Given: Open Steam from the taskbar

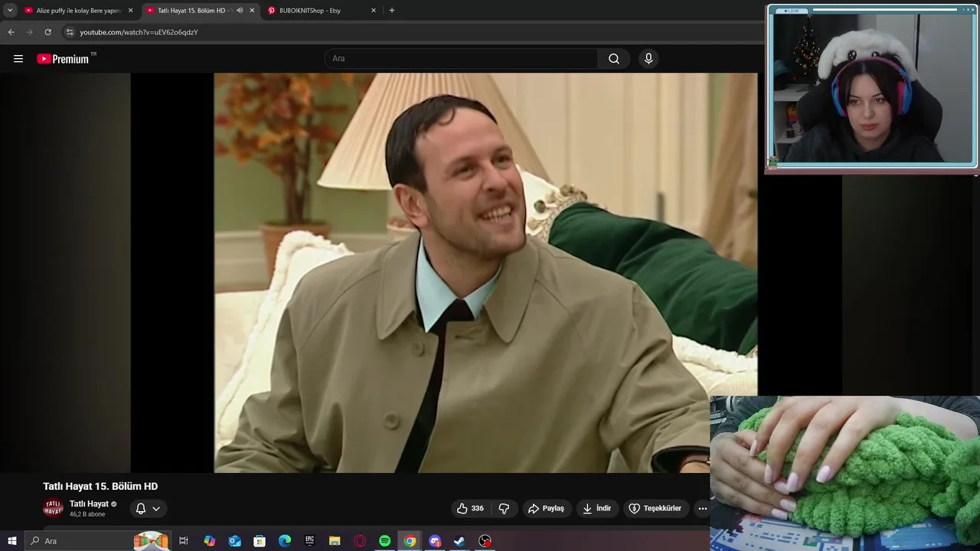Looking at the screenshot, I should [x=459, y=541].
